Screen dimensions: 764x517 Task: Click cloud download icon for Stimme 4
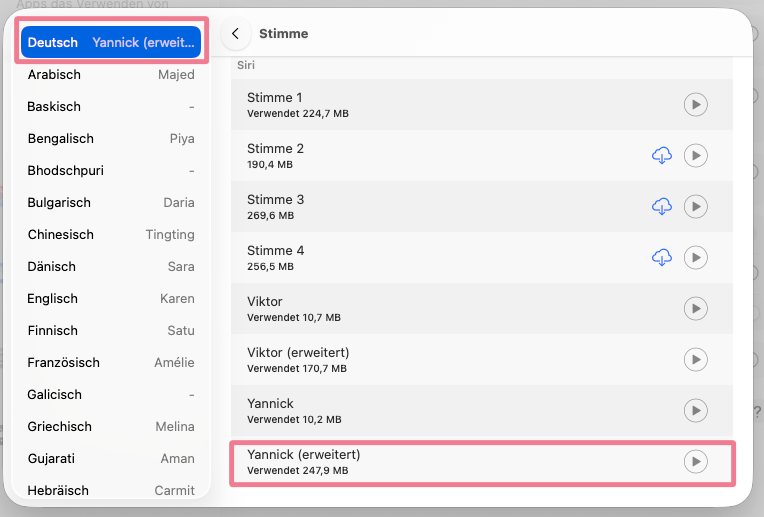661,258
